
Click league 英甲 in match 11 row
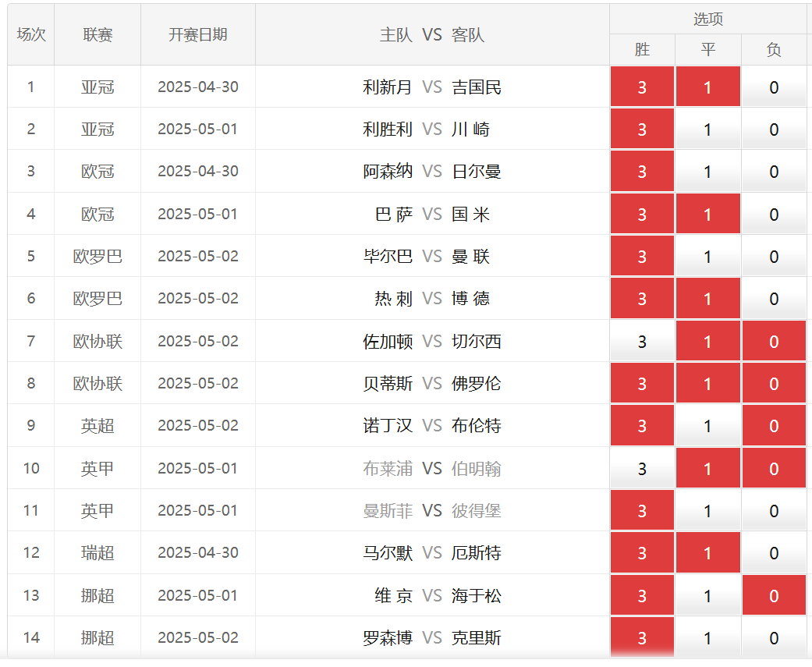[98, 511]
